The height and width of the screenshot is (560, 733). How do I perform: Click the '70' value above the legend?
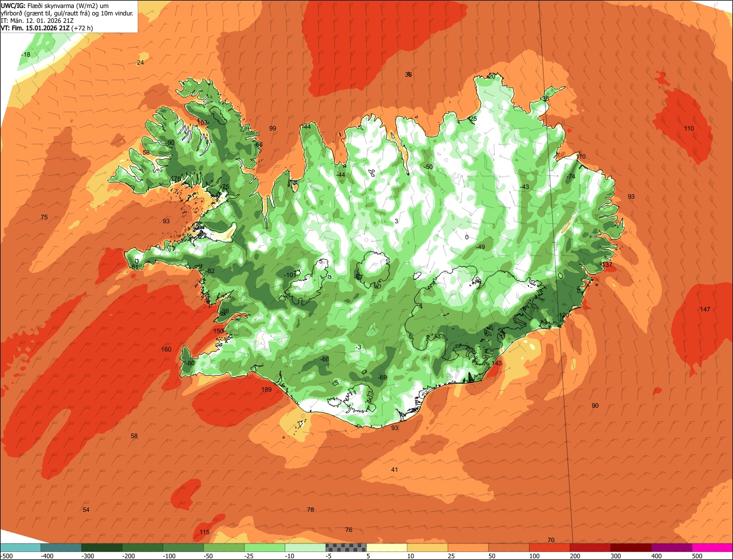pyautogui.click(x=551, y=540)
